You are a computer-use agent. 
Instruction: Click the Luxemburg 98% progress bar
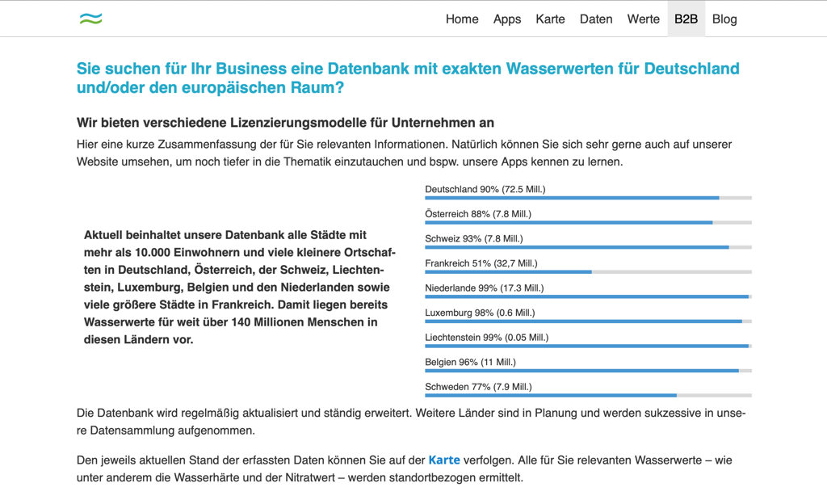tap(588, 321)
